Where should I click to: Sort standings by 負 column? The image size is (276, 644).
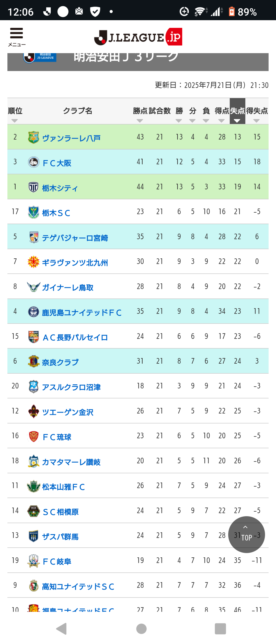click(x=206, y=114)
